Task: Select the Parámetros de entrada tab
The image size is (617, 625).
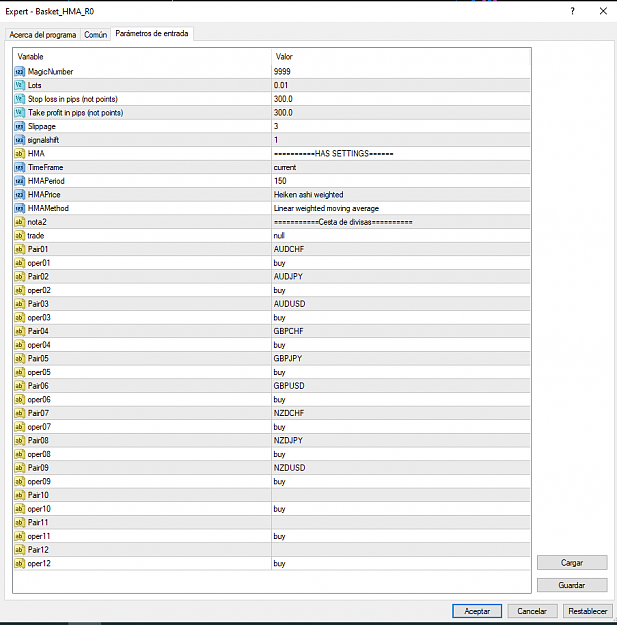Action: 152,33
